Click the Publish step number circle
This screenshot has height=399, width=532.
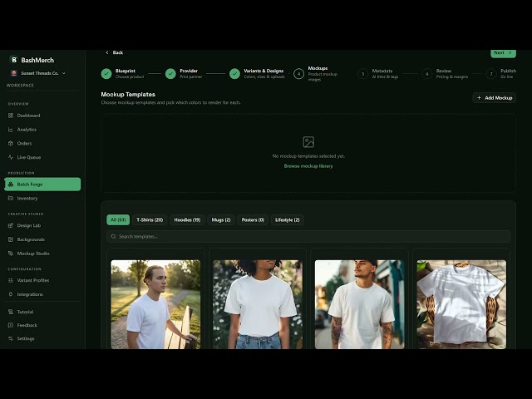pos(491,74)
